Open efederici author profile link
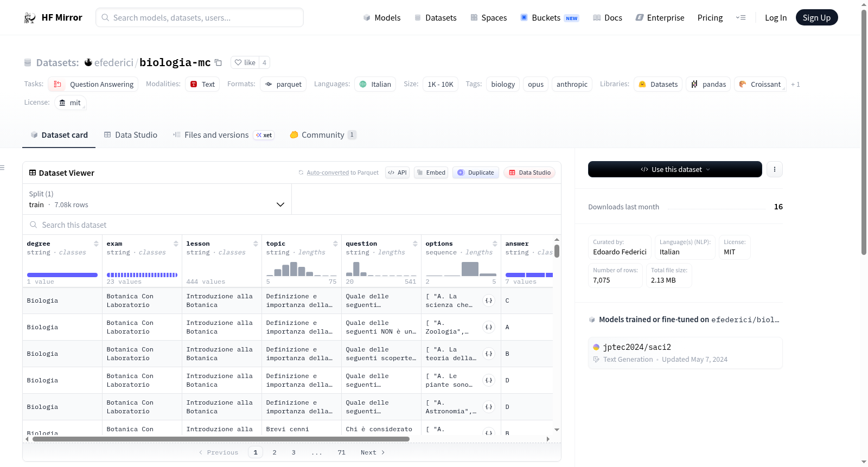868x467 pixels. [x=114, y=62]
